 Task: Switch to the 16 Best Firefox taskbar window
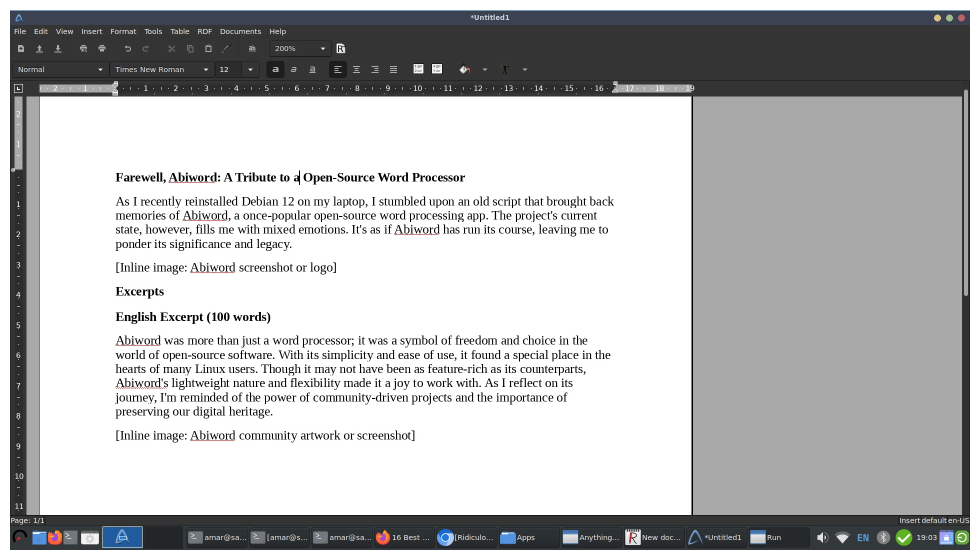tap(404, 537)
